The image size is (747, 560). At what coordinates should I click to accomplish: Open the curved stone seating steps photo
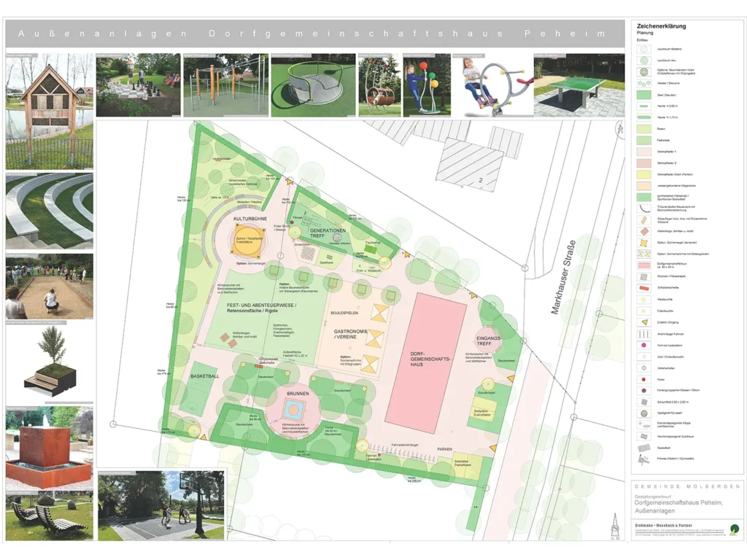click(50, 211)
